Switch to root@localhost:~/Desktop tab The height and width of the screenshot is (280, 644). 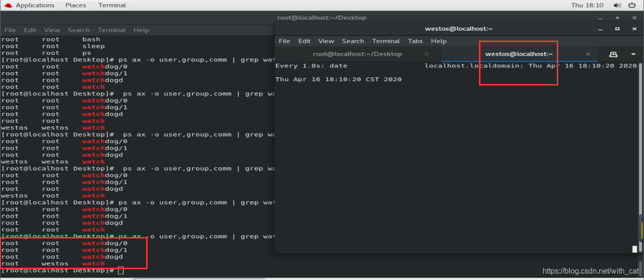pos(357,54)
